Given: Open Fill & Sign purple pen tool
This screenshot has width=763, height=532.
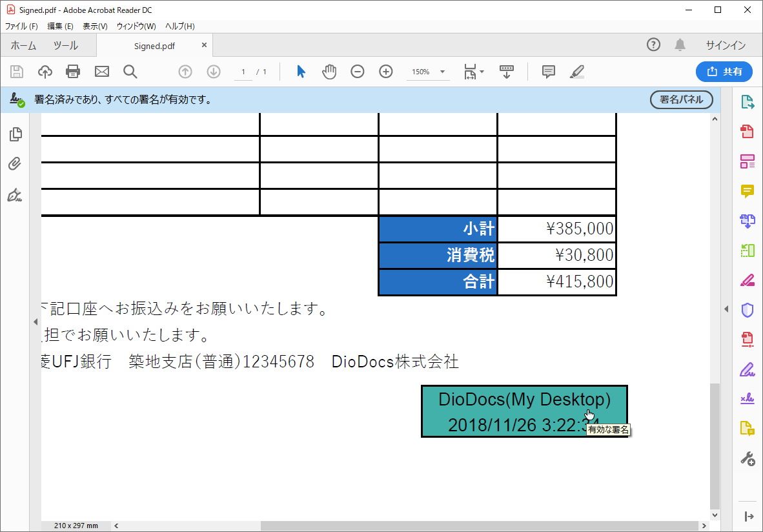Looking at the screenshot, I should point(748,369).
